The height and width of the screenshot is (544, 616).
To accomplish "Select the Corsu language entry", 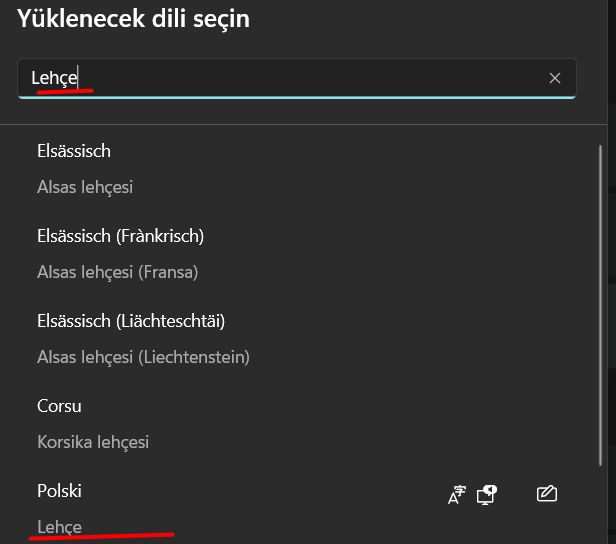I will [59, 406].
